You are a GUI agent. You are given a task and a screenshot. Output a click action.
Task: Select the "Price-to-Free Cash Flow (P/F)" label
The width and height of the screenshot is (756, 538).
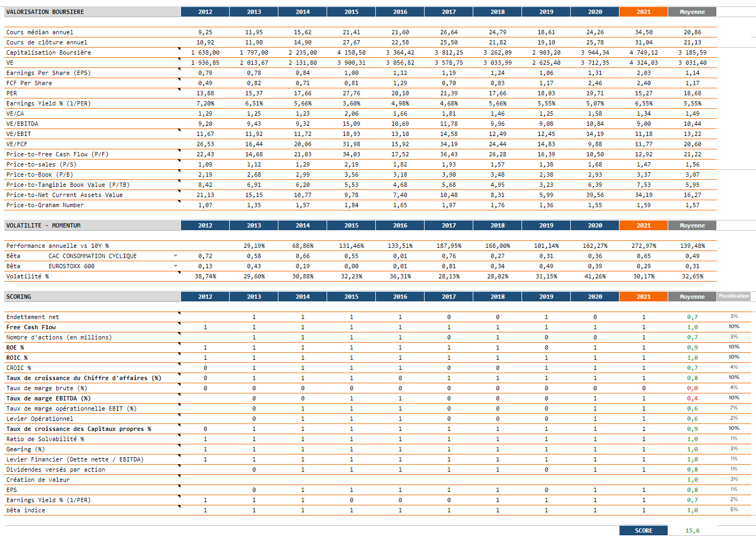(57, 154)
